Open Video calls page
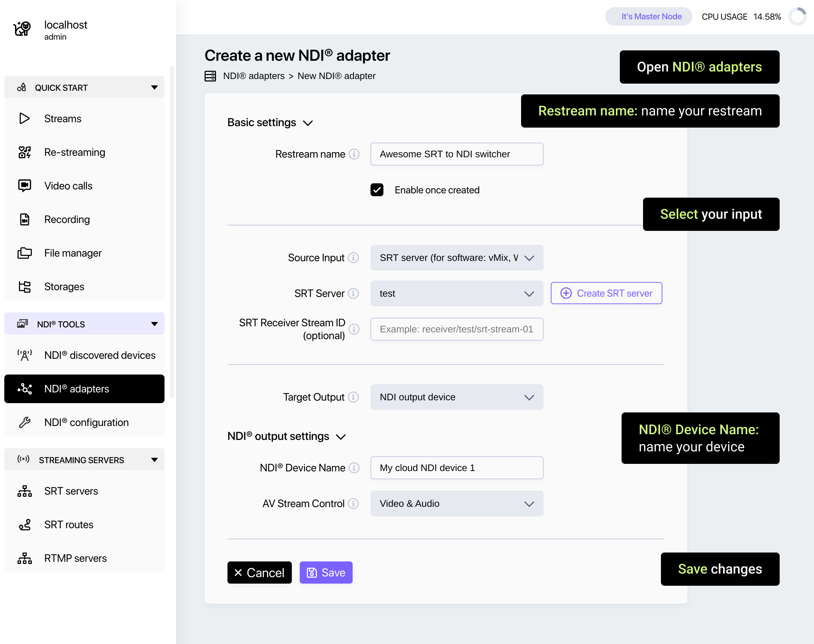Viewport: 814px width, 644px height. point(84,186)
